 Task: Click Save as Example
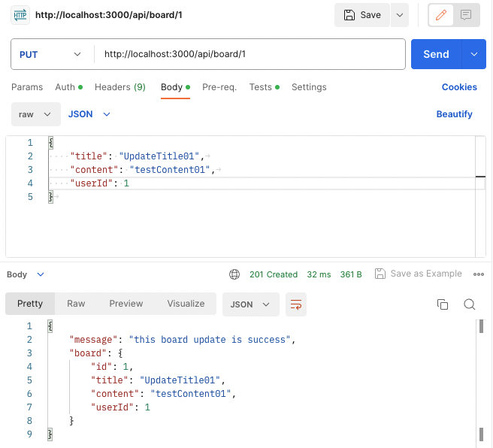point(418,274)
